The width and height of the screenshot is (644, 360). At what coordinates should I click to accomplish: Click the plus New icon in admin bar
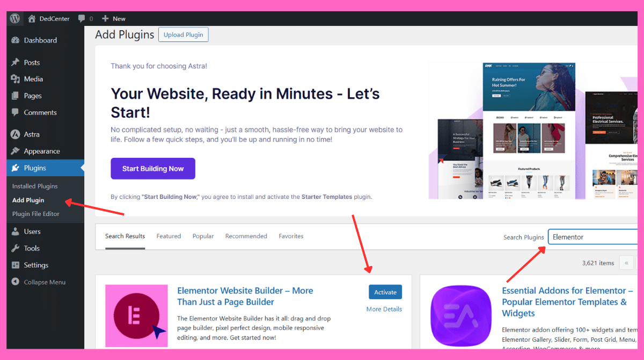click(105, 18)
